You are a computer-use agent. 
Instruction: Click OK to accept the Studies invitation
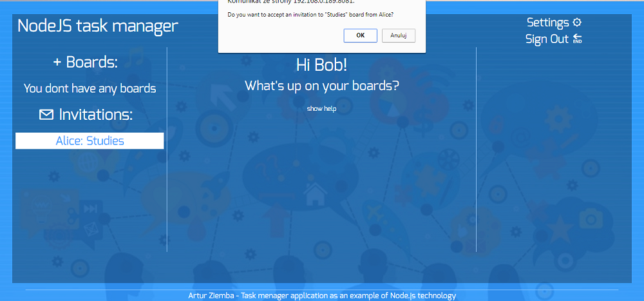click(360, 35)
